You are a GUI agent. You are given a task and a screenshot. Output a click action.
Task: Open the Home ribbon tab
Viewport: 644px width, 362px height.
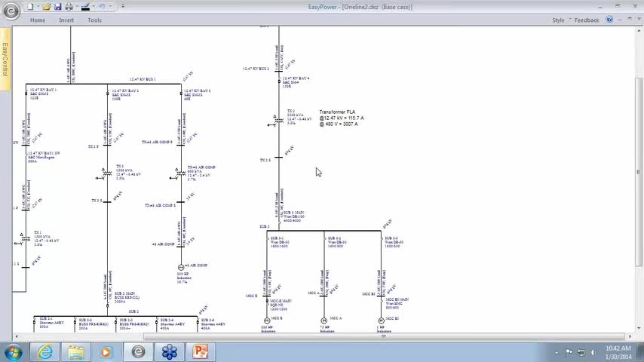[x=38, y=20]
